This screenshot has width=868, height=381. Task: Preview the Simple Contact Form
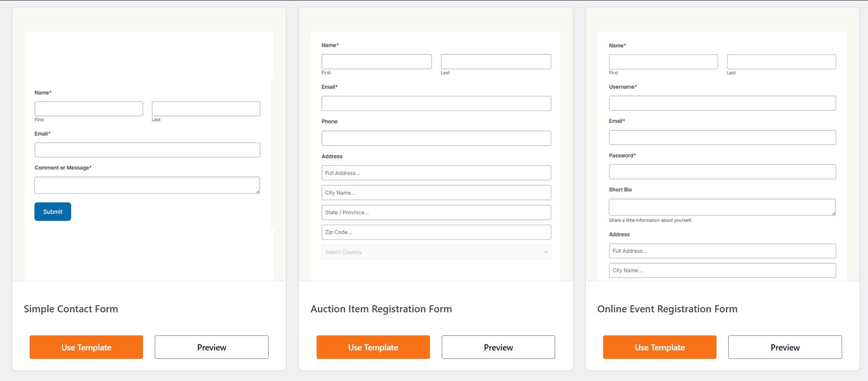[211, 347]
